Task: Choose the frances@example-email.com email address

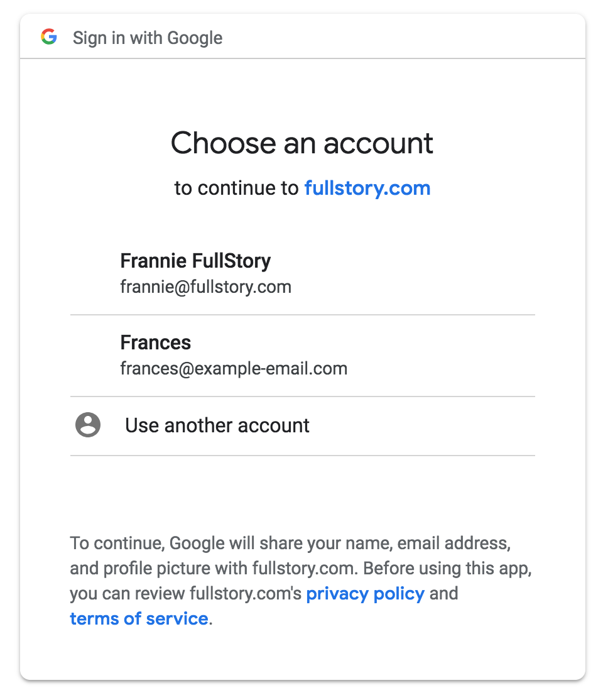Action: click(234, 368)
